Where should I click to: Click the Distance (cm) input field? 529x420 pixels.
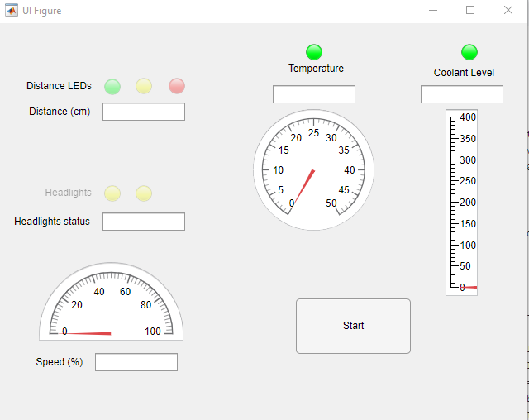click(144, 112)
